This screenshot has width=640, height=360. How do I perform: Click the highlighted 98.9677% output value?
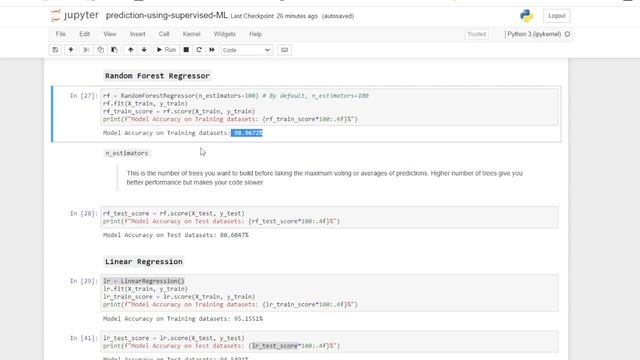click(x=247, y=133)
